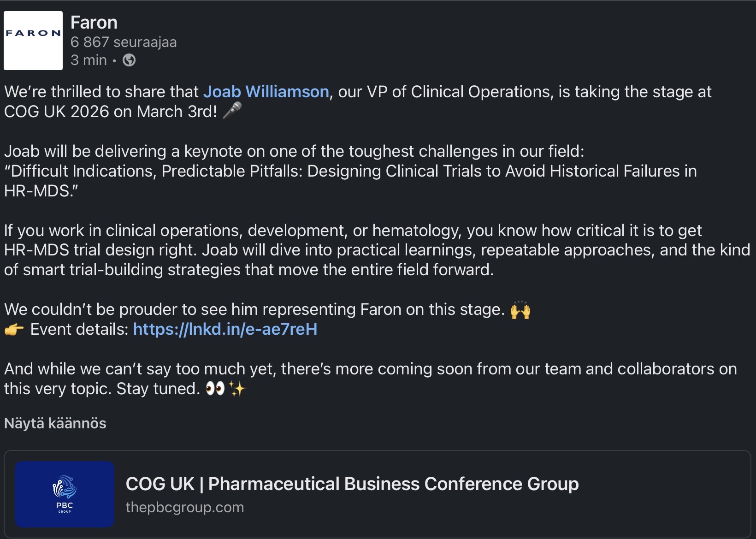Click the thepbcgroup.com domain text
Viewport: 756px width, 539px height.
click(185, 507)
